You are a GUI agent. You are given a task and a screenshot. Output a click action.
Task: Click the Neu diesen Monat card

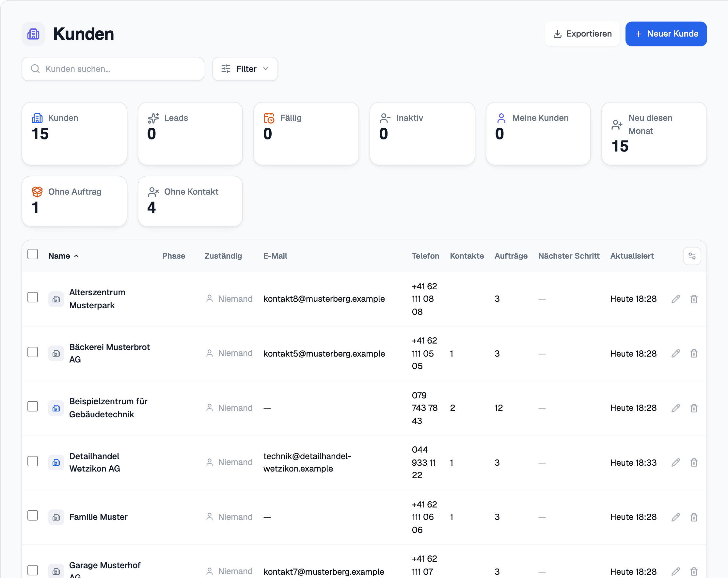654,134
